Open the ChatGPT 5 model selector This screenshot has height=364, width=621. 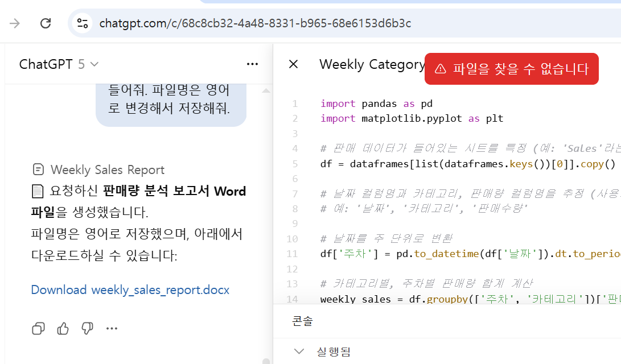pyautogui.click(x=59, y=64)
